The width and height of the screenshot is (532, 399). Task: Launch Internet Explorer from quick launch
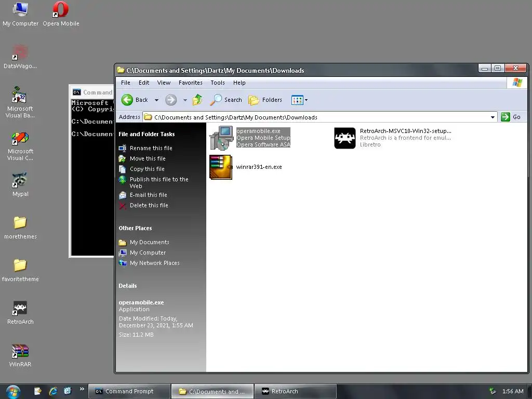53,391
